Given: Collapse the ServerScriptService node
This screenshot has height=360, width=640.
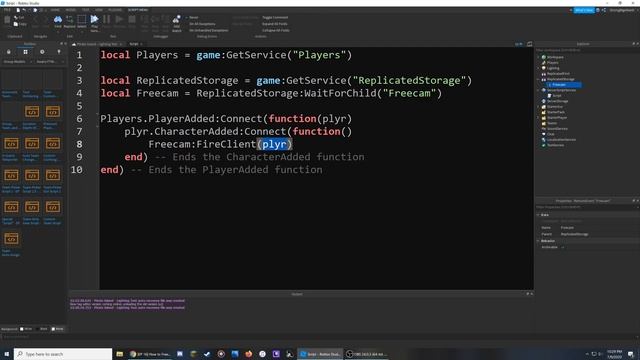Looking at the screenshot, I should point(539,90).
